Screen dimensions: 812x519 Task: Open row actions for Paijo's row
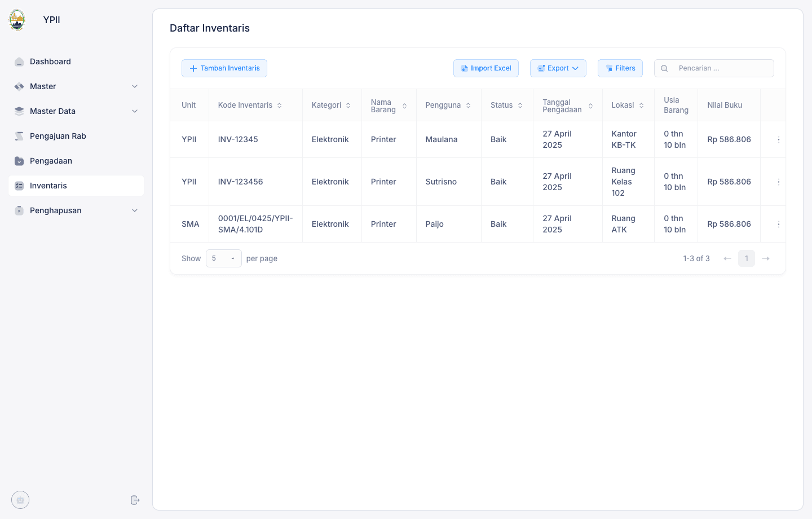tap(779, 224)
